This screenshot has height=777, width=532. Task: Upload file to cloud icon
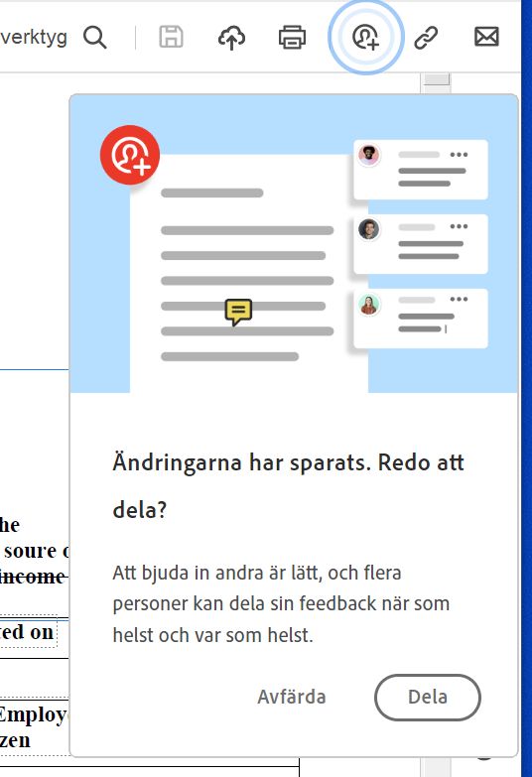point(231,38)
